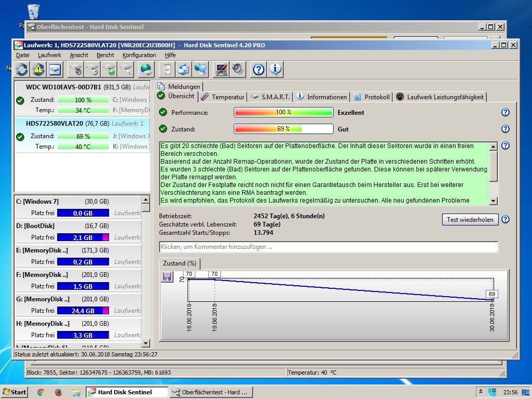This screenshot has height=399, width=532.
Task: Click the refresh with warning triangle icon
Action: (38, 70)
